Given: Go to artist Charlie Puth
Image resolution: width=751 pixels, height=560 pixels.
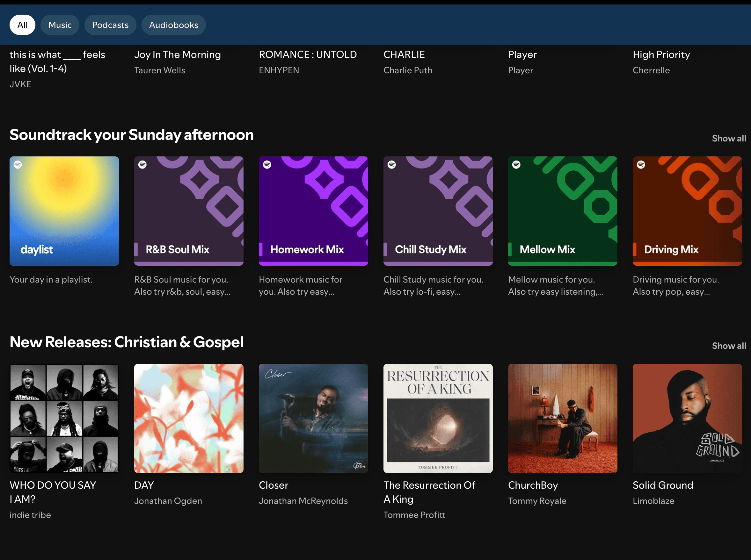Looking at the screenshot, I should 408,70.
